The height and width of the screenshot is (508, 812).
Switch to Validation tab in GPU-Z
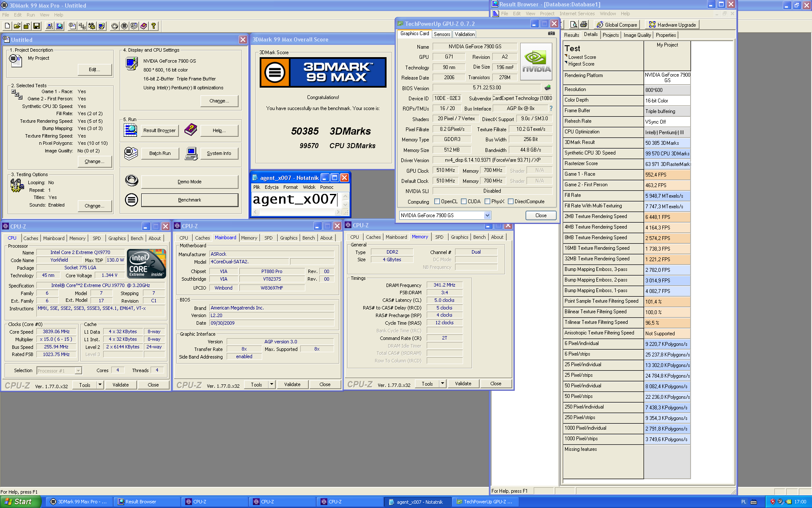click(465, 34)
